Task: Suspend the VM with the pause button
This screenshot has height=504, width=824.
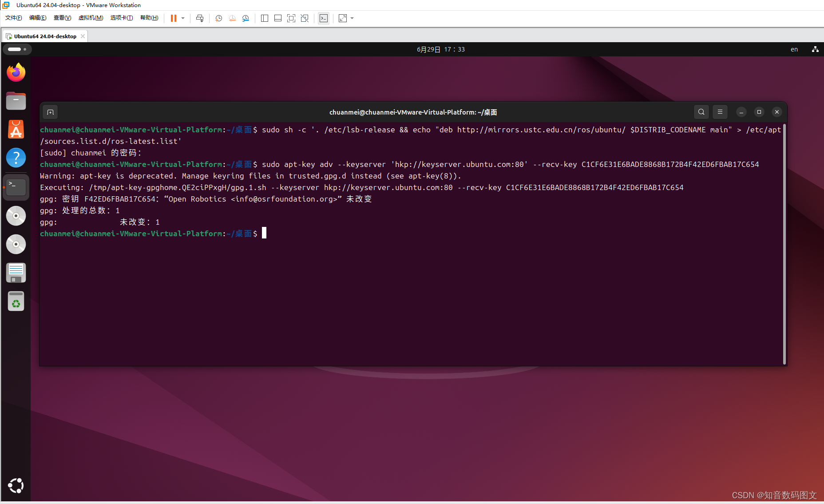Action: [x=173, y=18]
